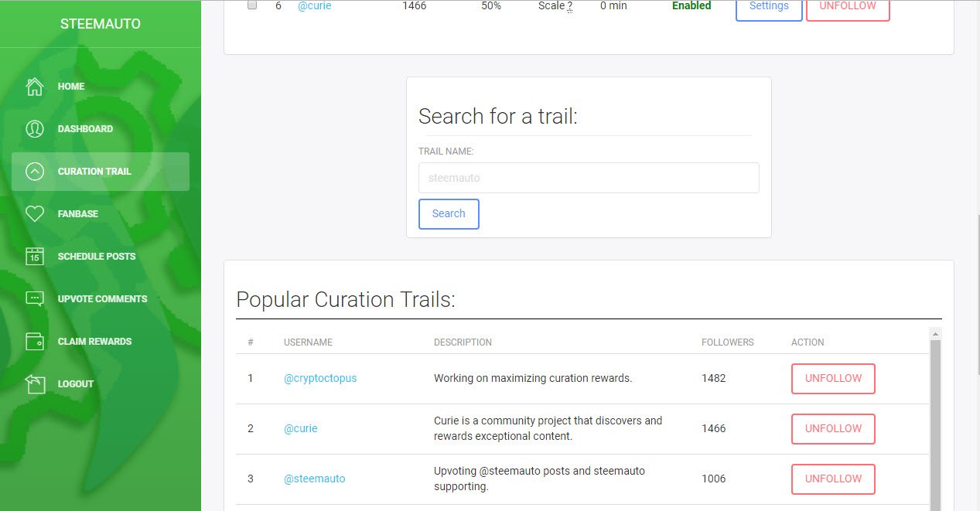This screenshot has height=511, width=980.
Task: Click the Logout icon
Action: point(35,384)
